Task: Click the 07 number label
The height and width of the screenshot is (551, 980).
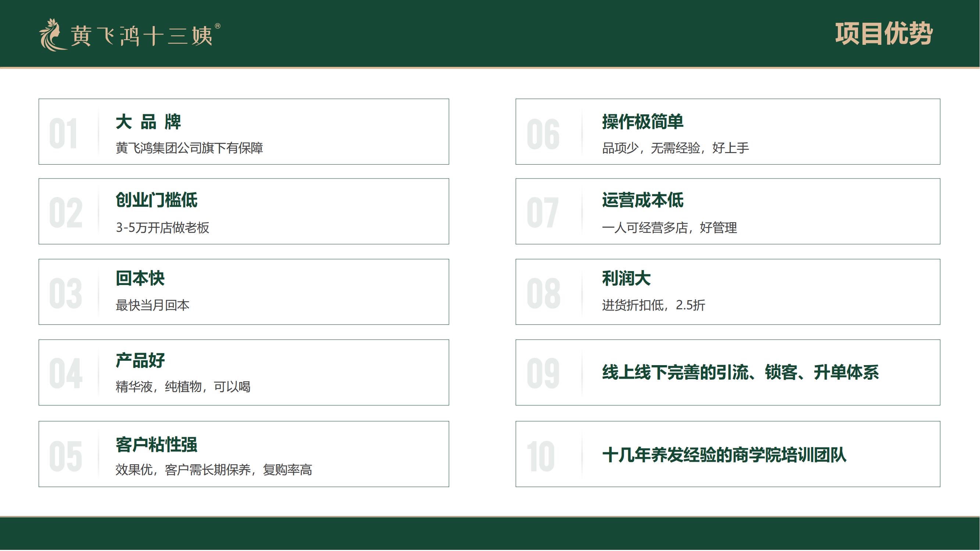Action: (x=542, y=213)
